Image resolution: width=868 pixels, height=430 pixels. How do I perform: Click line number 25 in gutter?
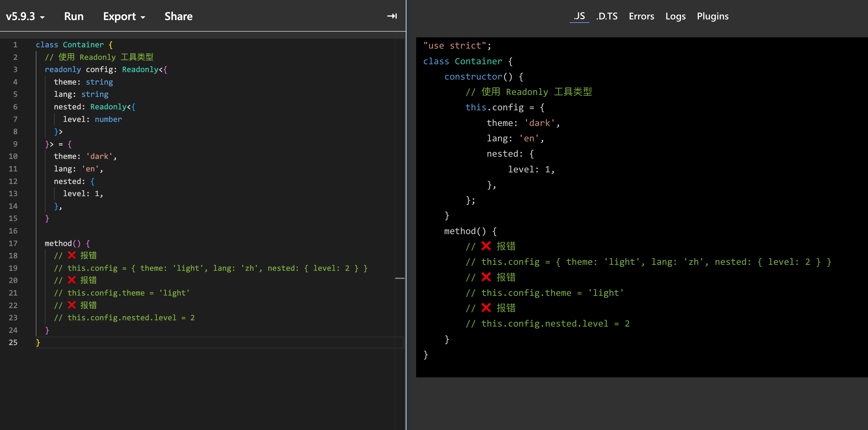[x=13, y=342]
